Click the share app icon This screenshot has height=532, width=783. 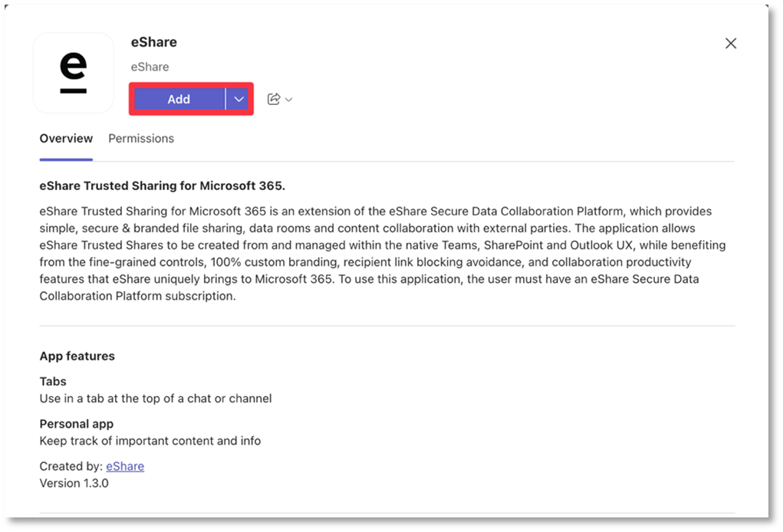click(x=274, y=99)
